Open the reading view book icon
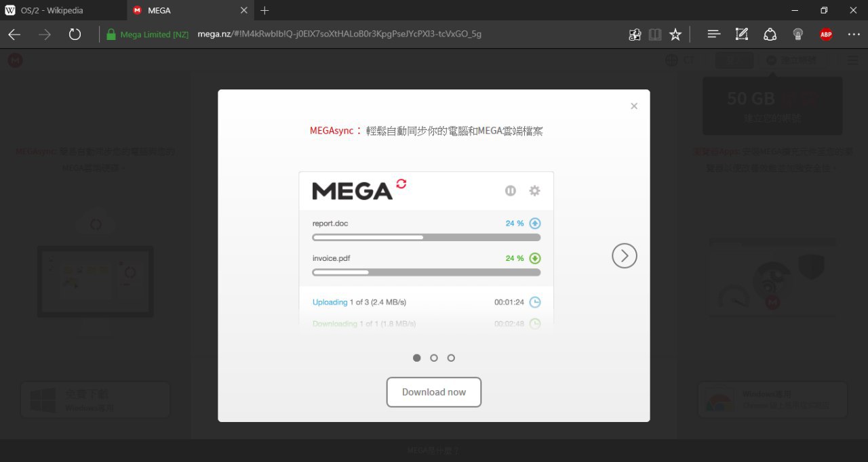The width and height of the screenshot is (868, 462). pos(654,34)
